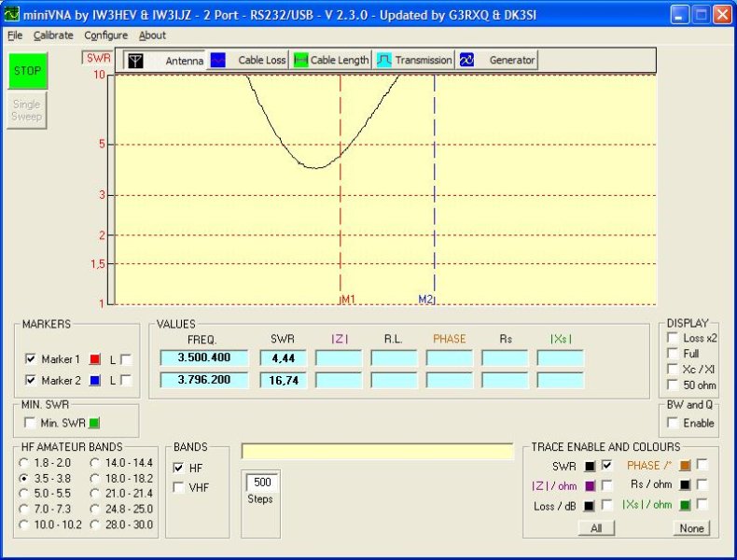Click the M1 marker line on the graph
The height and width of the screenshot is (560, 737).
coord(341,189)
